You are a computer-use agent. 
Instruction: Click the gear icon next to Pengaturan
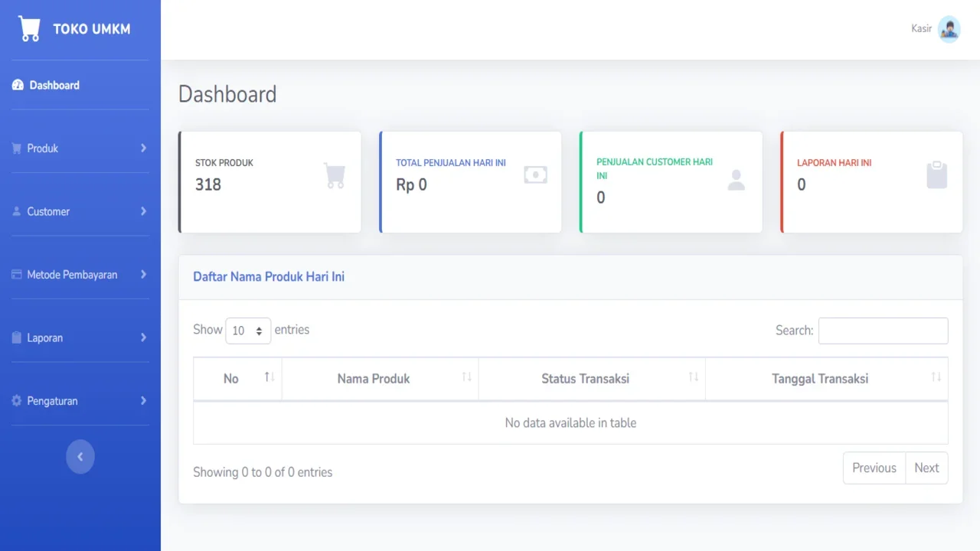click(x=17, y=401)
